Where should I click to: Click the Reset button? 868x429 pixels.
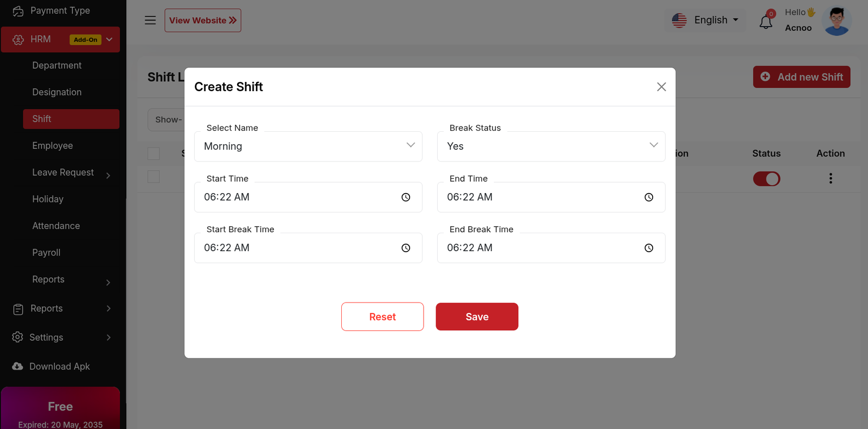pyautogui.click(x=382, y=317)
